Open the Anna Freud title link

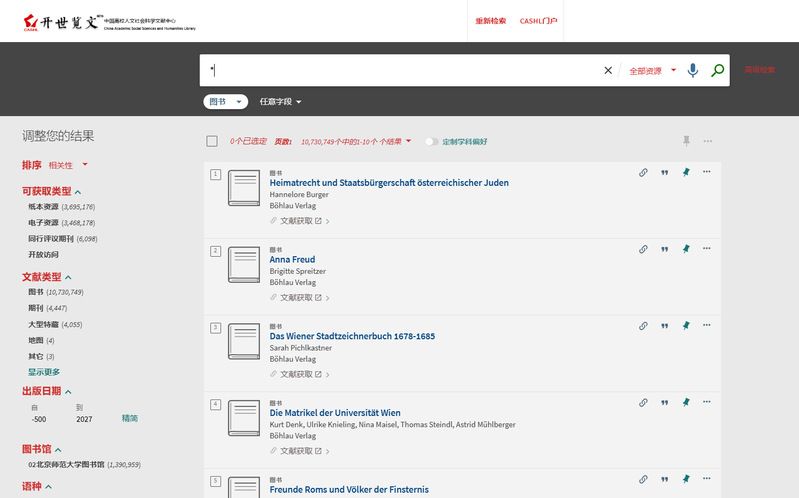pyautogui.click(x=292, y=260)
